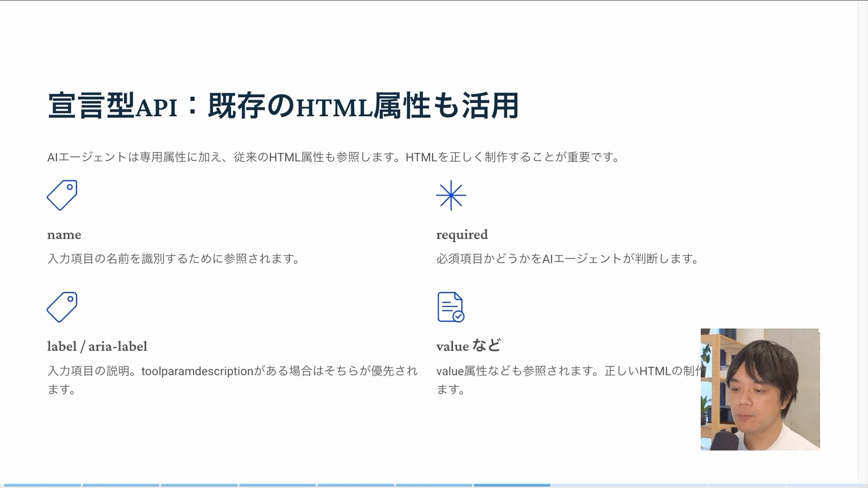Screen dimensions: 868x488
Task: Click the "label / aria-label" heading
Action: pos(97,347)
